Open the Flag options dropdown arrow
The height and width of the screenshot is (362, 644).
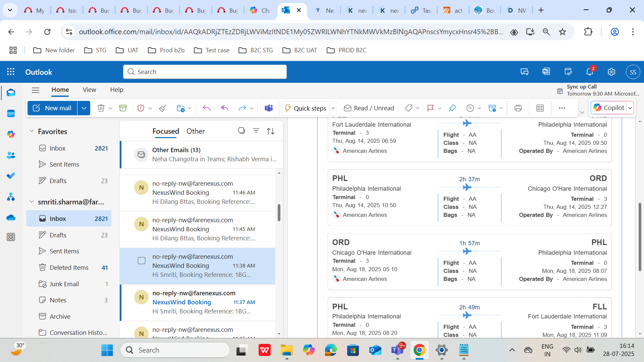click(x=440, y=108)
